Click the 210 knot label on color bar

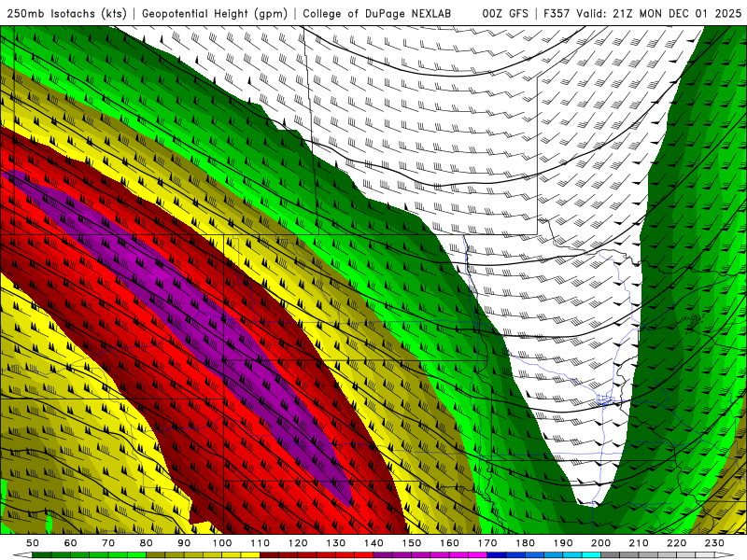(x=640, y=543)
